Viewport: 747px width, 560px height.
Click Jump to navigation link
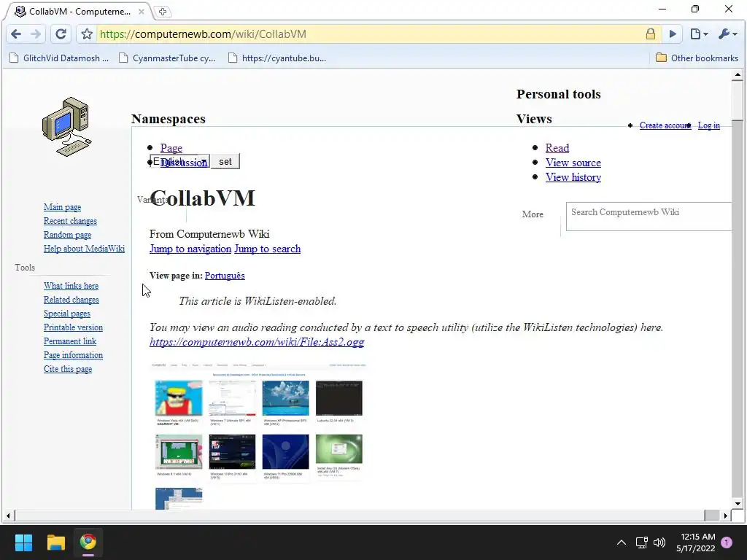coord(190,249)
